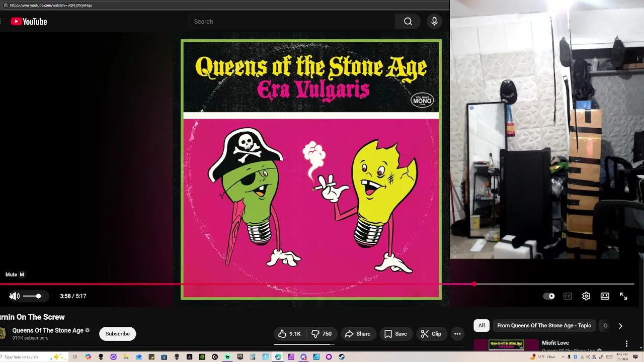
Task: Click the Misfit Love video title
Action: tap(555, 343)
